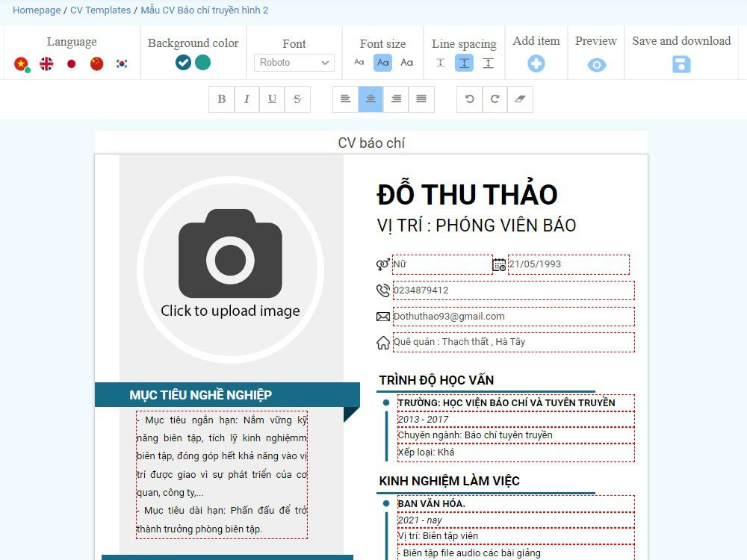Set narrow line spacing
Image resolution: width=747 pixels, height=560 pixels.
tap(441, 63)
